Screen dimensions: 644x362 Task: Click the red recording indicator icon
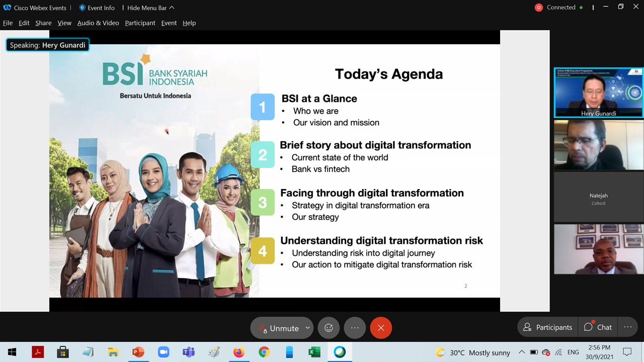(539, 8)
